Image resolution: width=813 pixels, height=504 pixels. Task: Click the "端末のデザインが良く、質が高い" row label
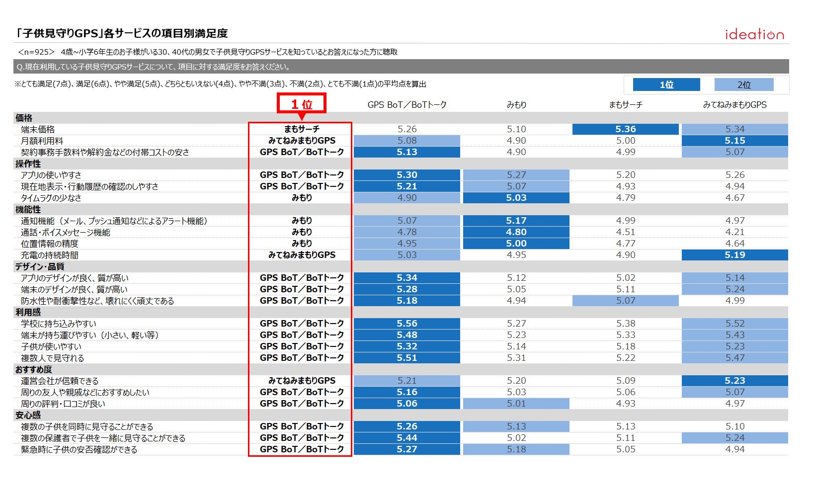coord(74,289)
